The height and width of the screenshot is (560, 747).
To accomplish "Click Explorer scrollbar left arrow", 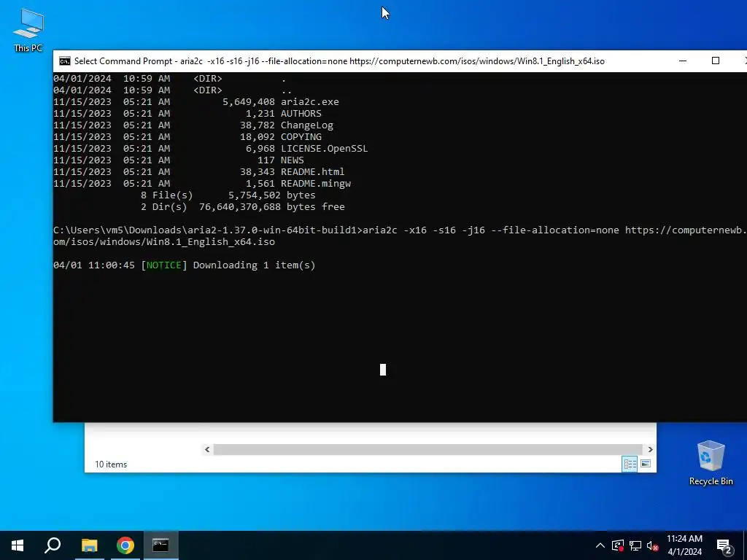I will [206, 449].
